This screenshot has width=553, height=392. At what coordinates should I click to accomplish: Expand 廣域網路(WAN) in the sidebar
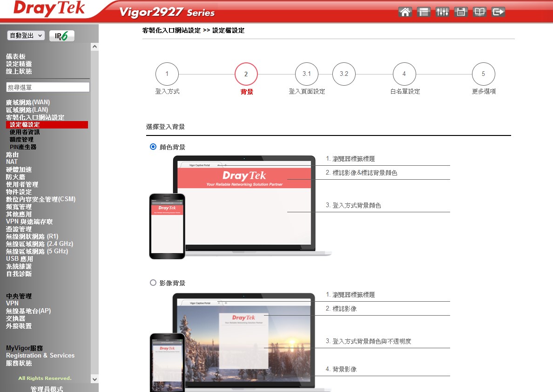(28, 102)
